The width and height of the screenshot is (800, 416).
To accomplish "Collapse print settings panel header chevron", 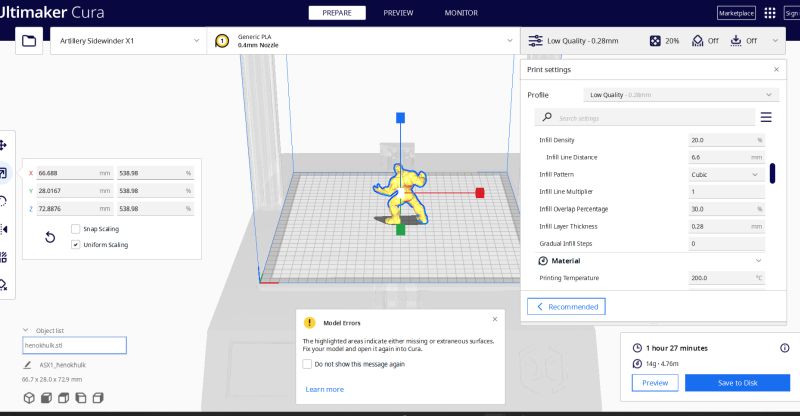I will click(x=775, y=41).
